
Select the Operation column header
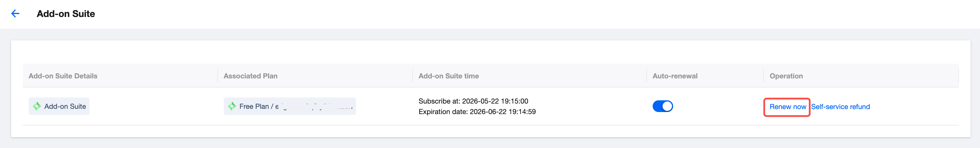(786, 76)
